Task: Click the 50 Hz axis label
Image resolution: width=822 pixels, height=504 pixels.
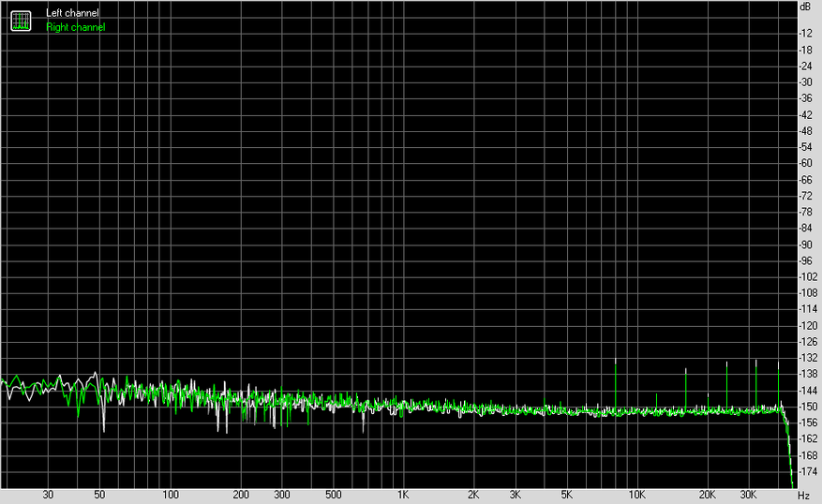Action: [x=99, y=495]
